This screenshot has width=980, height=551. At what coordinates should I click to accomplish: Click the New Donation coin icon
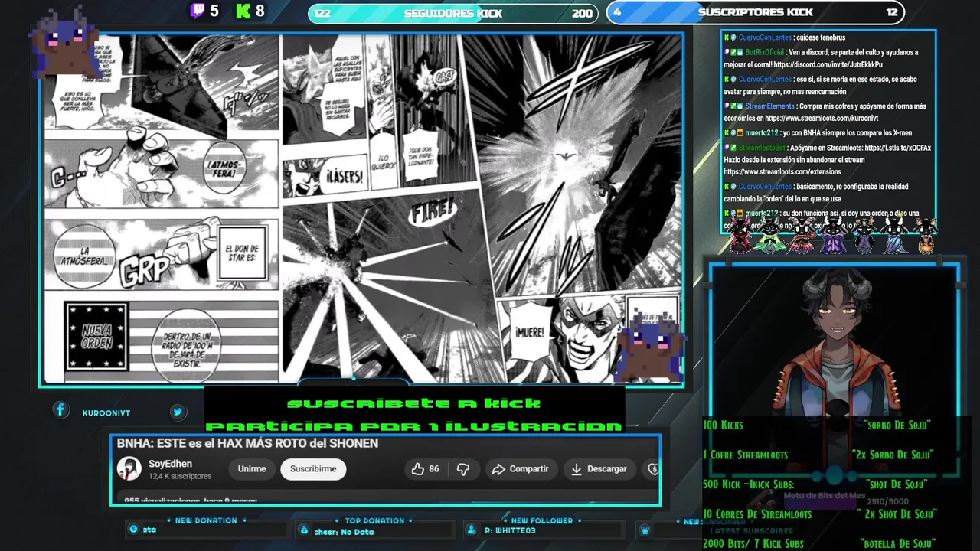[133, 529]
